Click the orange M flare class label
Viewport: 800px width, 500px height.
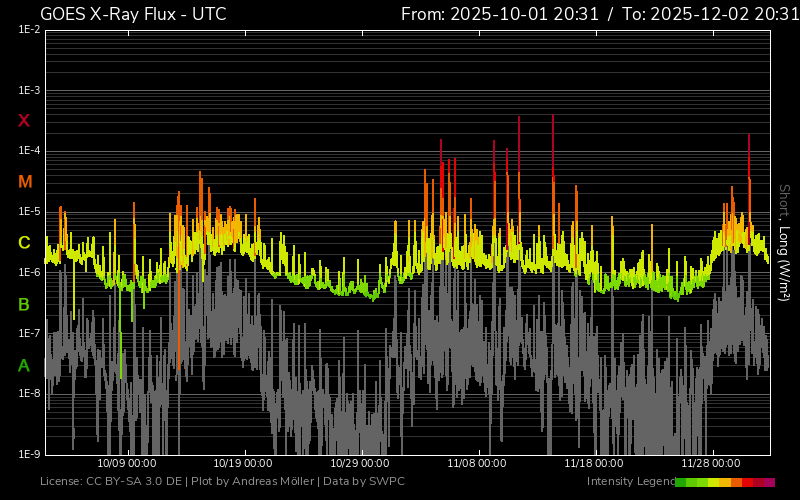coord(24,182)
